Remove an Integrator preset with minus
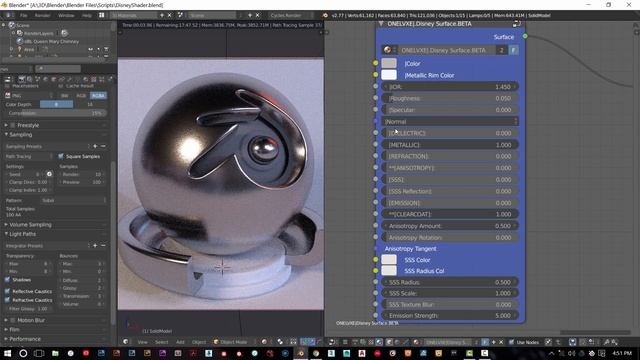 point(103,246)
